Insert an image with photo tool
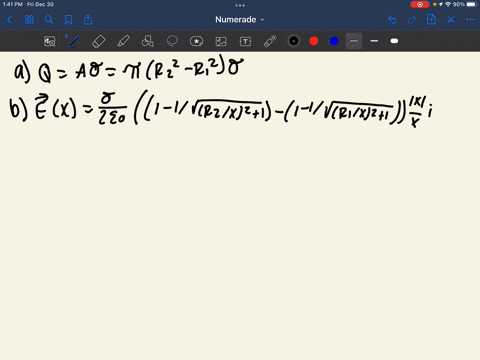Viewport: 480px width, 360px height. [x=221, y=41]
